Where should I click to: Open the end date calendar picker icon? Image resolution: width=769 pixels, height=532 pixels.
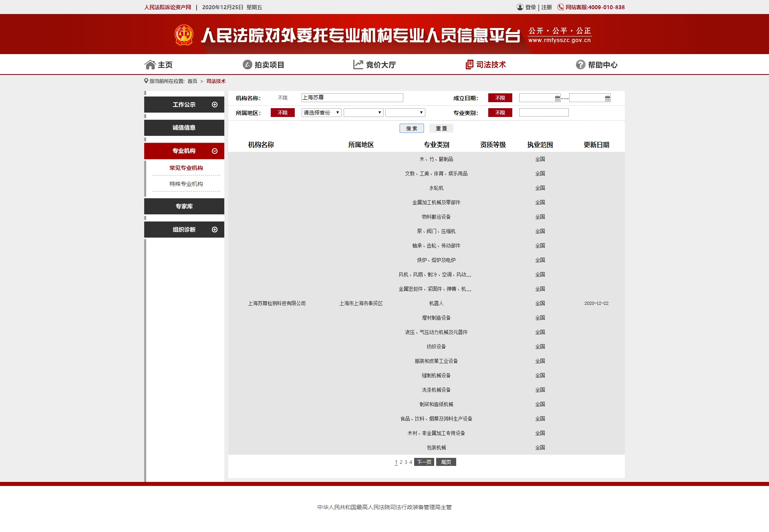coord(607,98)
